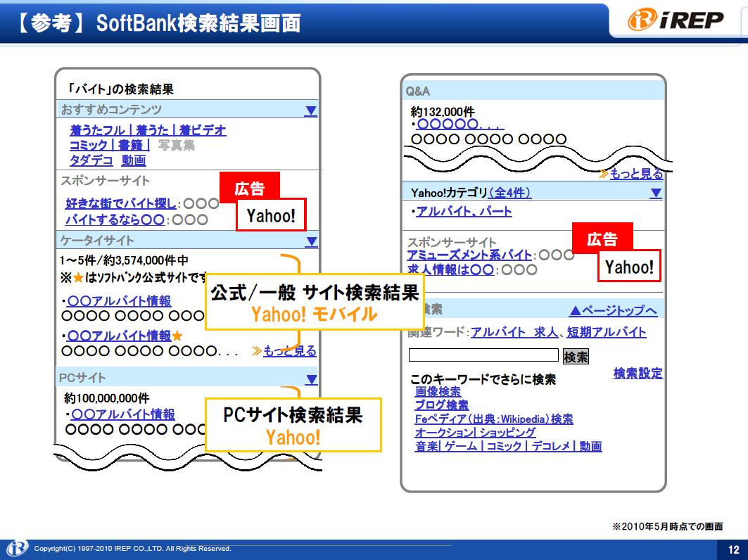
Task: Open 音楽 link in bottom row
Action: coord(427,447)
